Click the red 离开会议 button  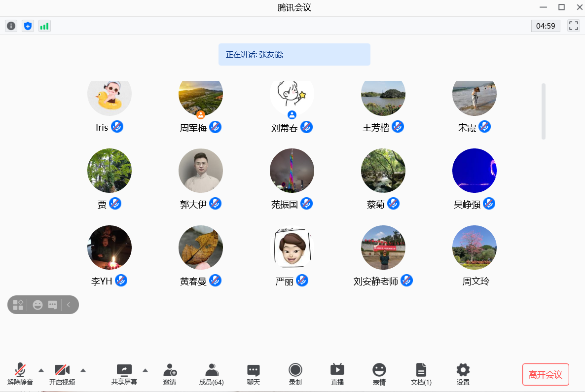(x=546, y=375)
